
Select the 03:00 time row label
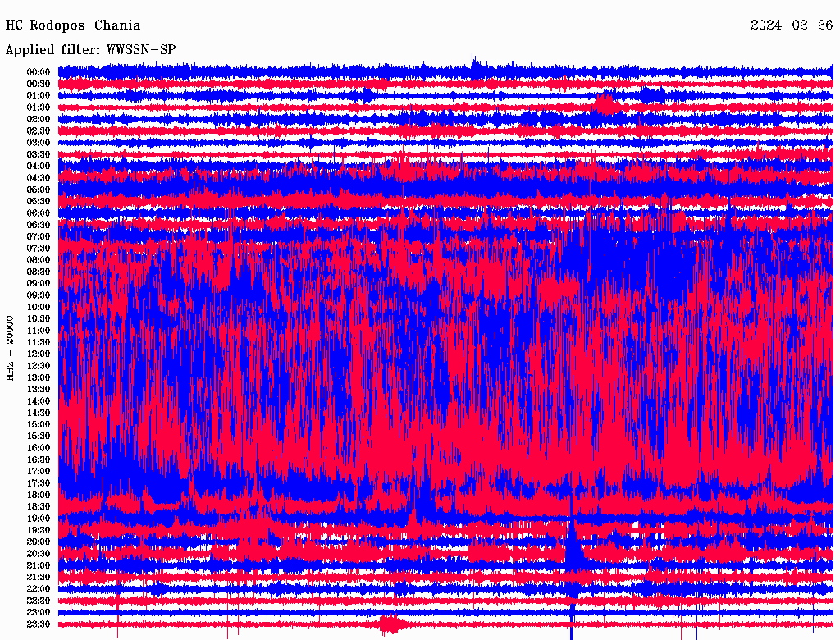point(39,143)
